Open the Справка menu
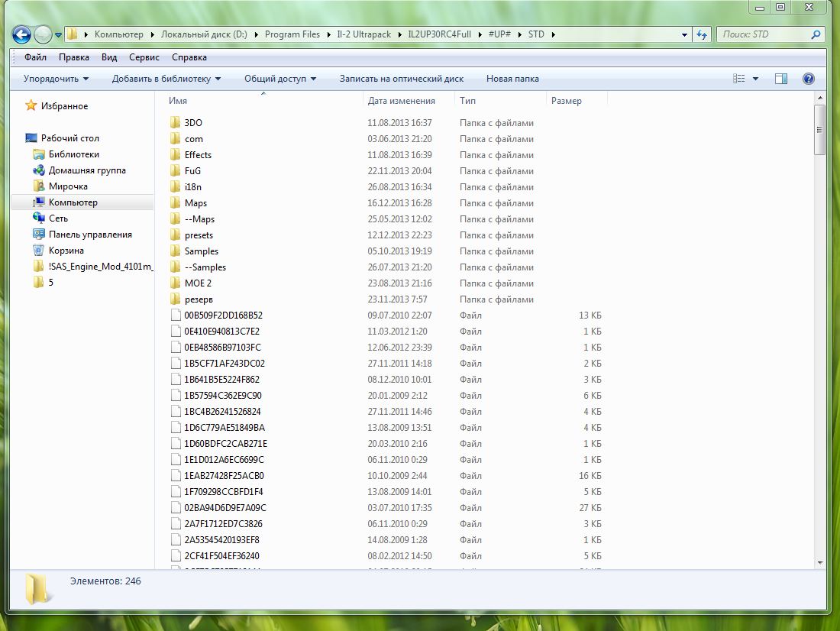The height and width of the screenshot is (631, 840). pyautogui.click(x=189, y=57)
